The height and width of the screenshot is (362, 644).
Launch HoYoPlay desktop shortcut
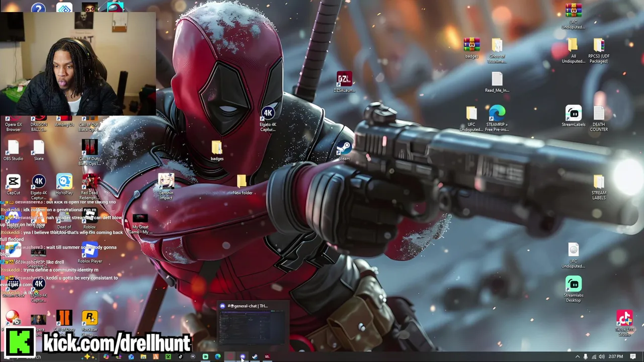coord(64,185)
